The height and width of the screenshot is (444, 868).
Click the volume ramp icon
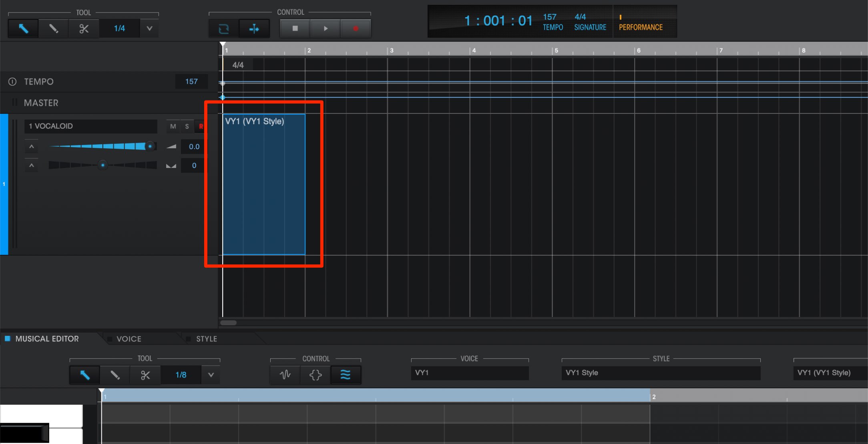(x=171, y=147)
